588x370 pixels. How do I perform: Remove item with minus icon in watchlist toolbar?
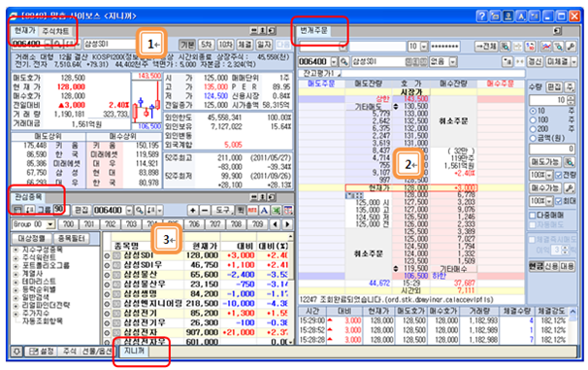click(205, 210)
